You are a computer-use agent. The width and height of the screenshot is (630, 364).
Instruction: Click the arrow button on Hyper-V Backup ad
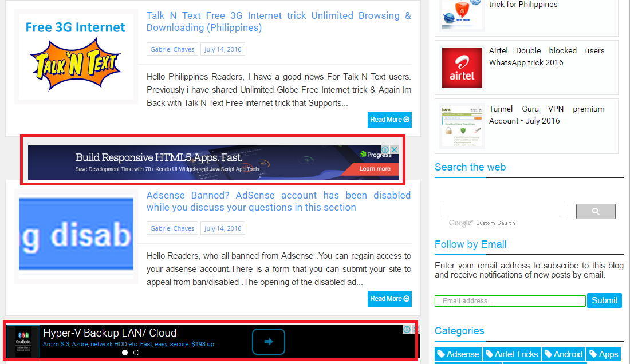[269, 342]
